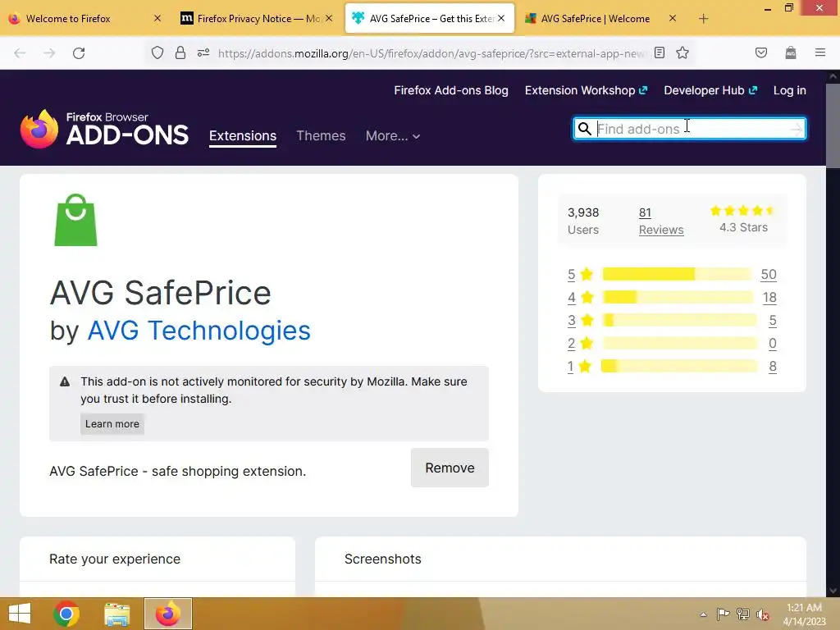Image resolution: width=840 pixels, height=630 pixels.
Task: Filter reviews by 5 star rating bar
Action: pos(677,274)
